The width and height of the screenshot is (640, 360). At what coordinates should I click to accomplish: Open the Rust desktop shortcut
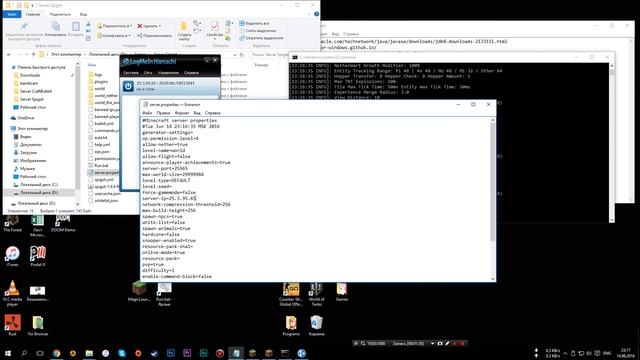click(x=12, y=325)
